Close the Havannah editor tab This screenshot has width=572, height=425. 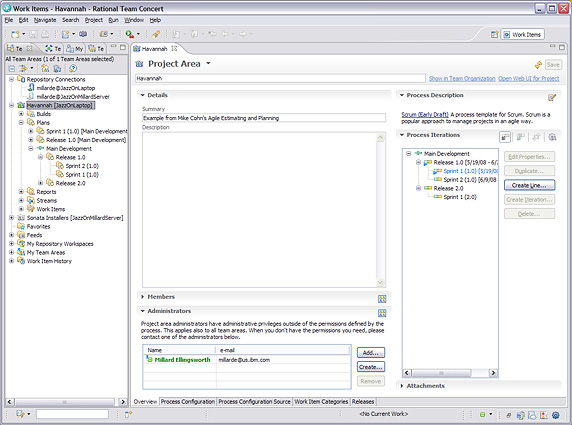coord(174,49)
